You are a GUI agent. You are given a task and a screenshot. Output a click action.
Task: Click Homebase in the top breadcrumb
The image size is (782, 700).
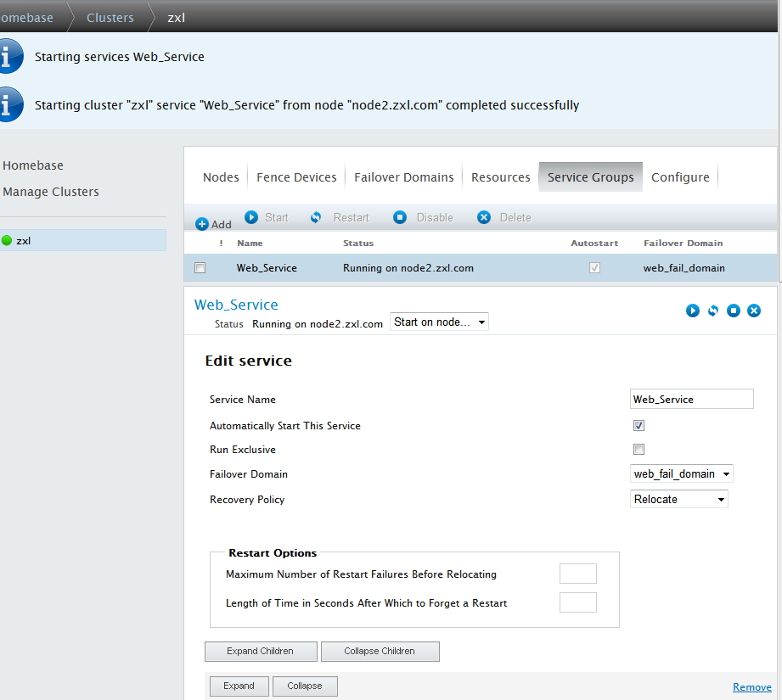[26, 18]
